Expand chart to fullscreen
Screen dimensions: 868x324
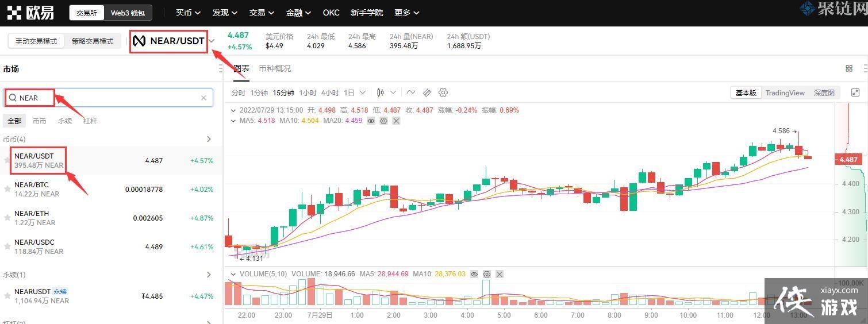[855, 92]
